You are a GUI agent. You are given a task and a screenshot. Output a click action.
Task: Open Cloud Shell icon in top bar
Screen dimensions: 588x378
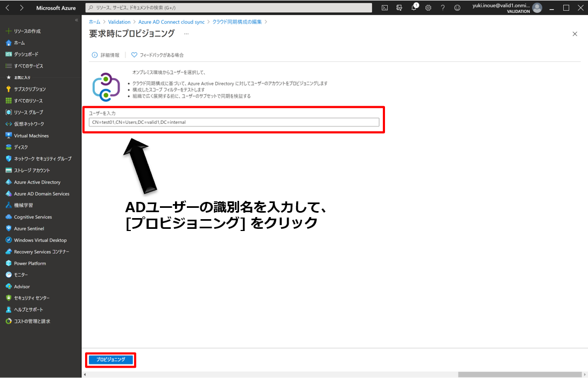click(x=384, y=8)
